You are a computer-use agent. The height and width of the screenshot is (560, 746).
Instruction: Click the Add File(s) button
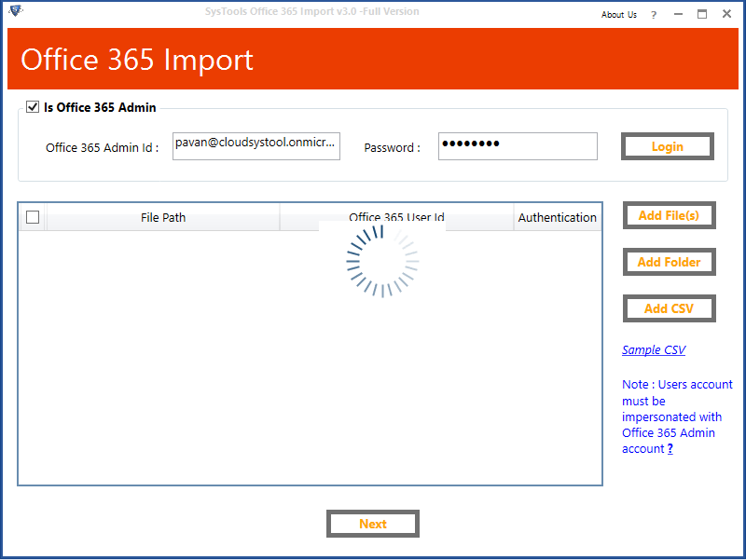click(x=669, y=215)
